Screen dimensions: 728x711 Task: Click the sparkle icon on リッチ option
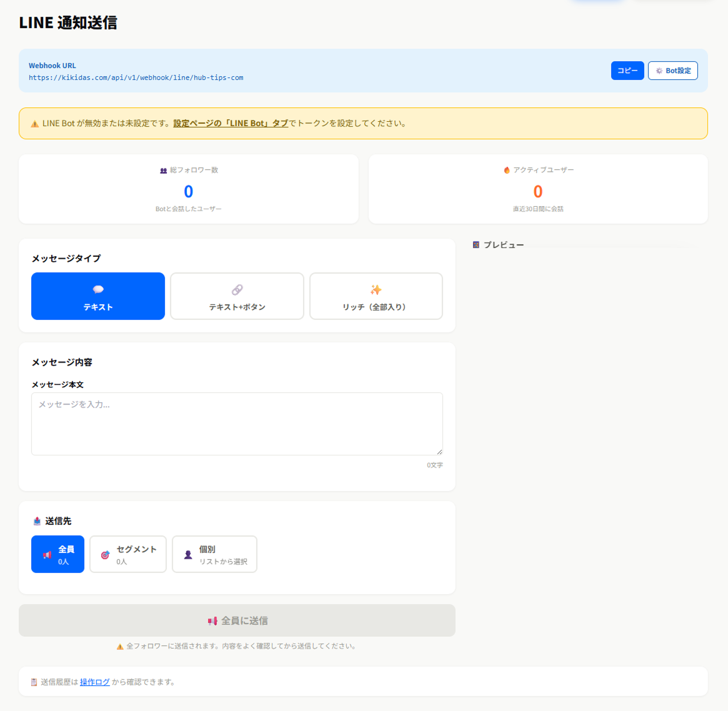click(376, 290)
